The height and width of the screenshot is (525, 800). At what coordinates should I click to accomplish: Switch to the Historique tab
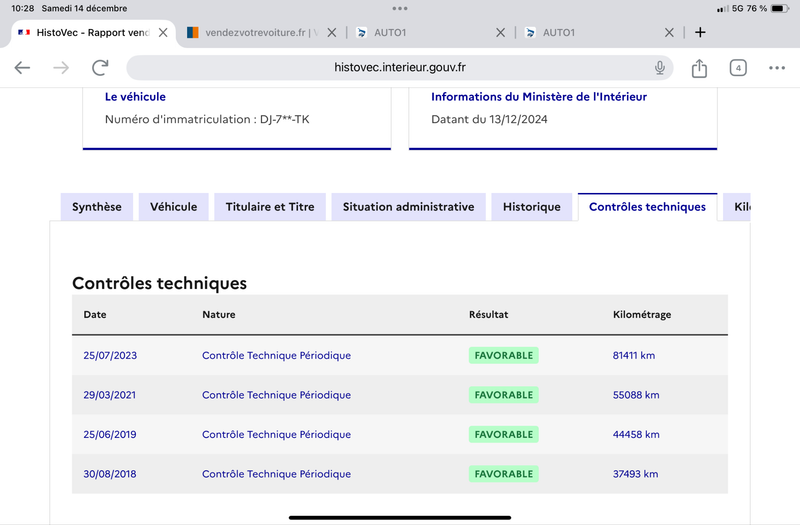click(x=532, y=207)
